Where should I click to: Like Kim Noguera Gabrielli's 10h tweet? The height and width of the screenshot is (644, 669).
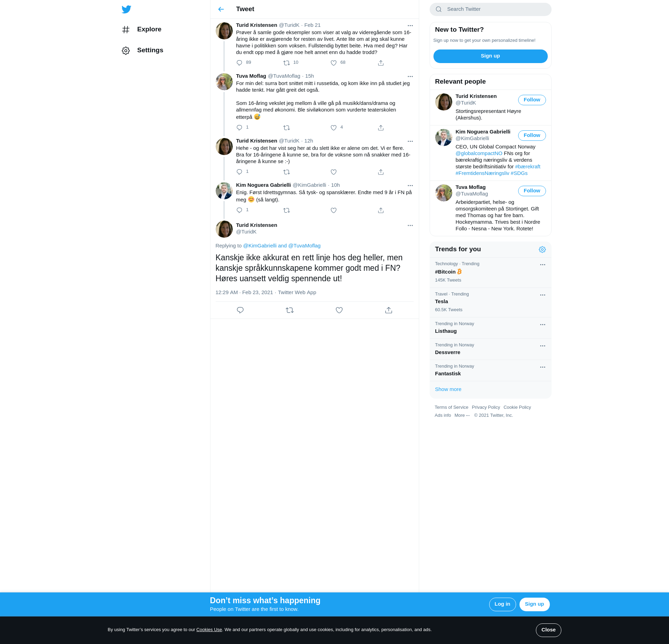(x=333, y=210)
